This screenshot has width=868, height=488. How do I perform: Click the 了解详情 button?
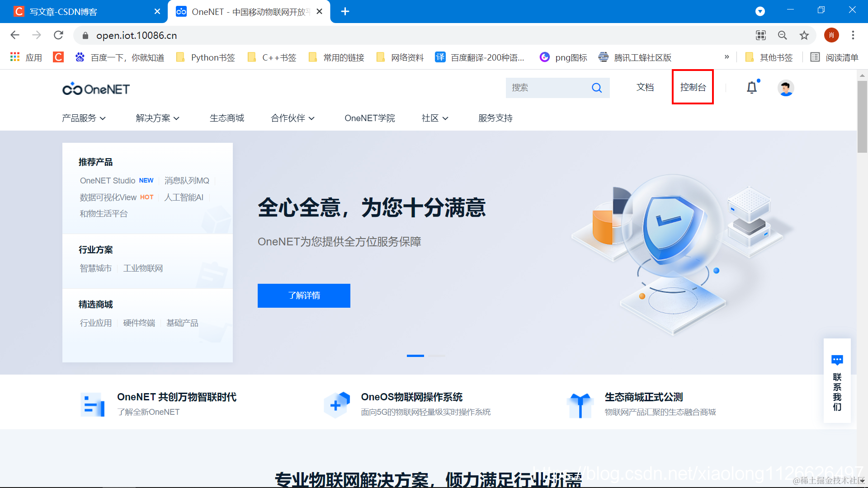tap(304, 296)
